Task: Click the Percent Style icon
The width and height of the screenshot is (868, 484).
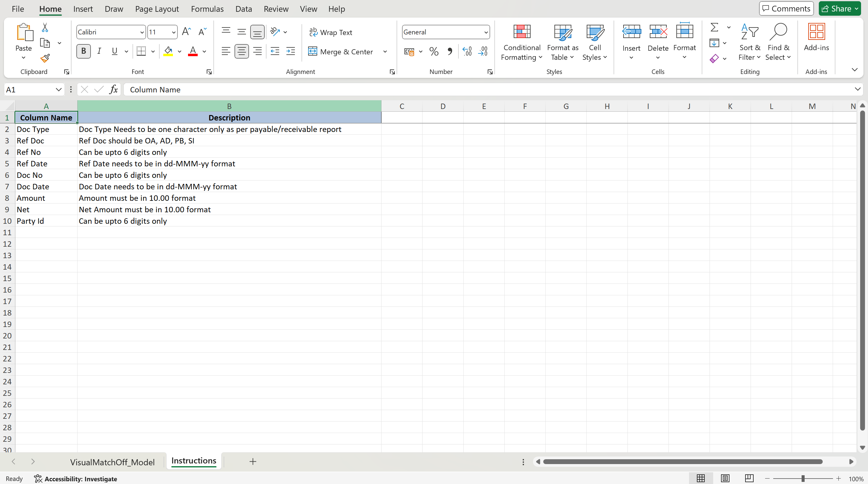Action: 434,52
